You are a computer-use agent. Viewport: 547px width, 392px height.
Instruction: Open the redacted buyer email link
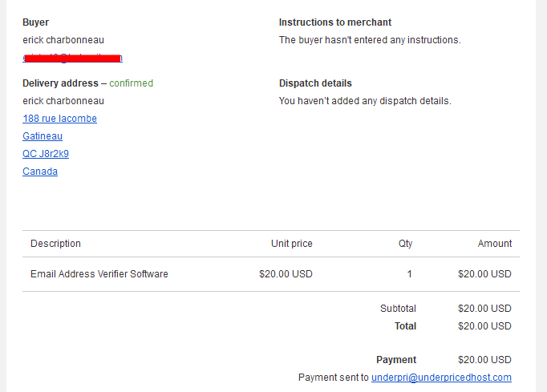click(72, 58)
